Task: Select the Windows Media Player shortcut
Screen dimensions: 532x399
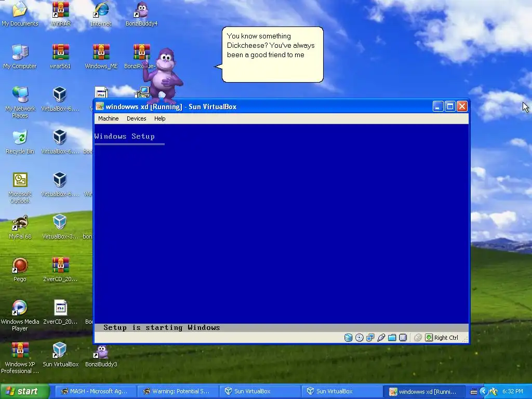Action: click(20, 315)
